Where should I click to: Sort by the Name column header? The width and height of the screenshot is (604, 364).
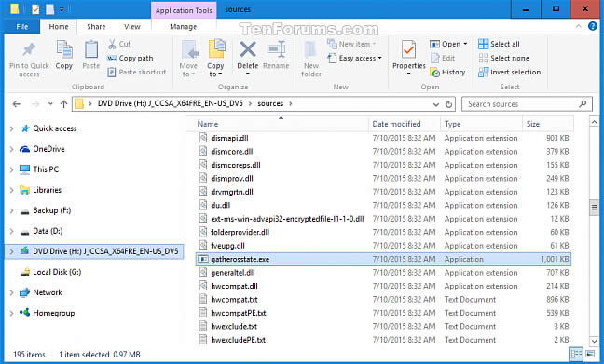(x=281, y=124)
